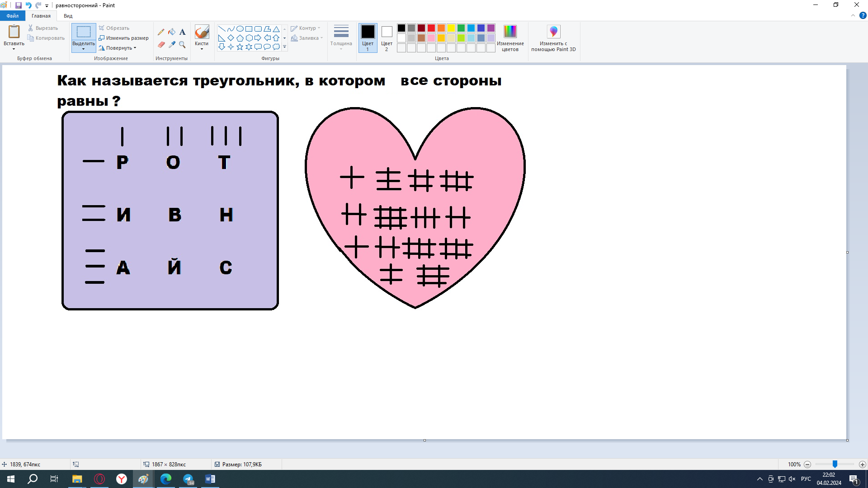Open Telegram from the taskbar
Image resolution: width=868 pixels, height=488 pixels.
tap(188, 479)
